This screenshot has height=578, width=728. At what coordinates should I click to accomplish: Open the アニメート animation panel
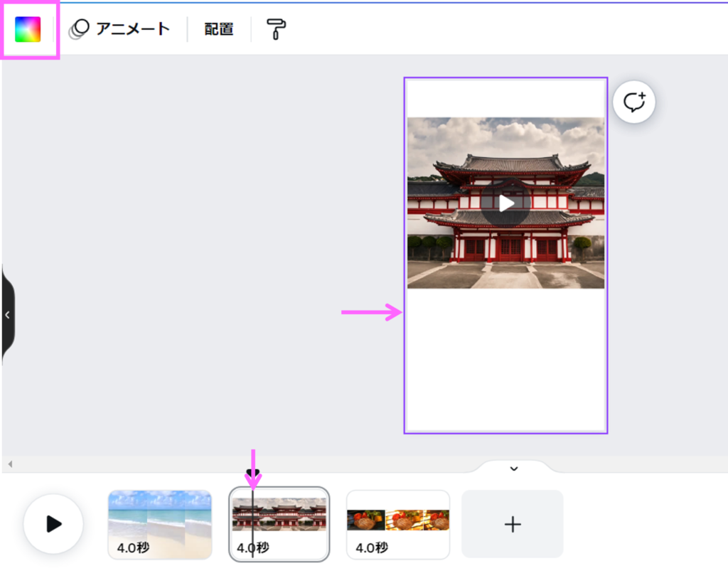119,29
